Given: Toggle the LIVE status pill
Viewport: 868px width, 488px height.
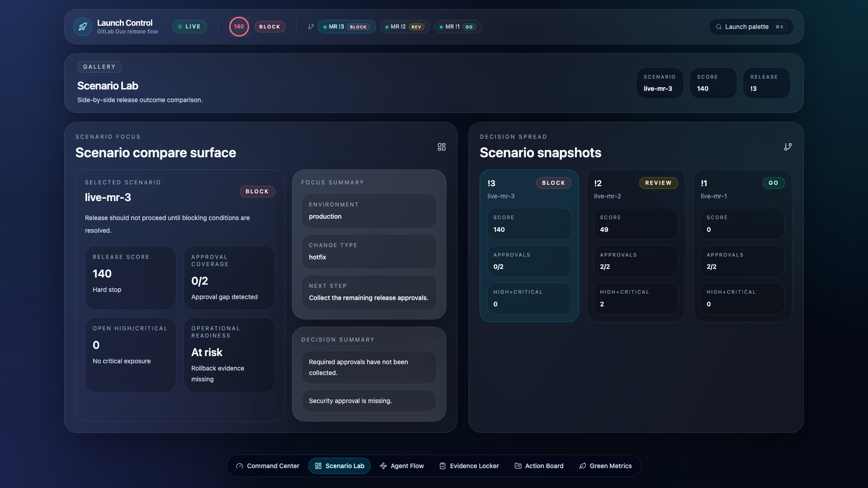Looking at the screenshot, I should 189,27.
